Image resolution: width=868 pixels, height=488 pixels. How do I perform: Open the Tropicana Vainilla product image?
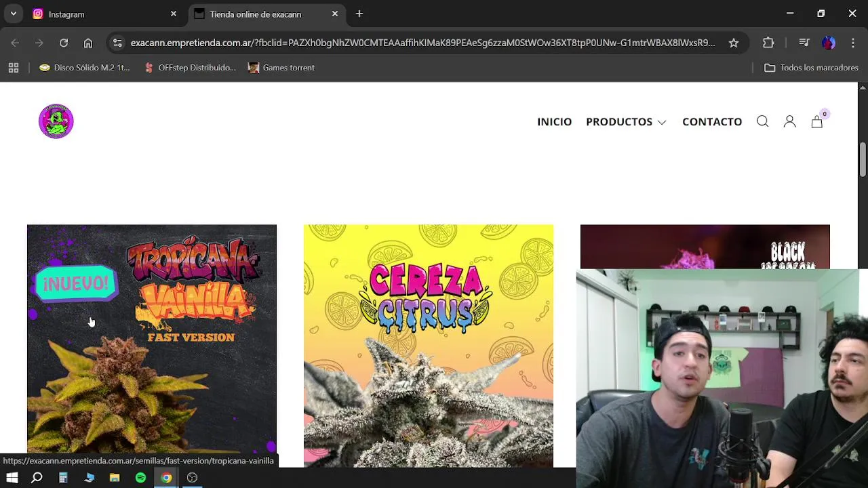(152, 338)
